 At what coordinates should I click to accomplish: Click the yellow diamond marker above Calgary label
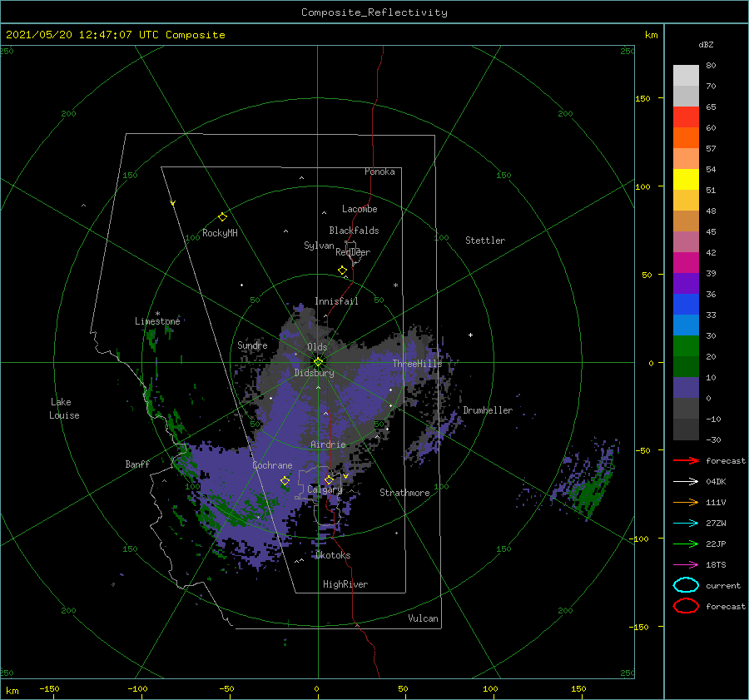click(329, 479)
